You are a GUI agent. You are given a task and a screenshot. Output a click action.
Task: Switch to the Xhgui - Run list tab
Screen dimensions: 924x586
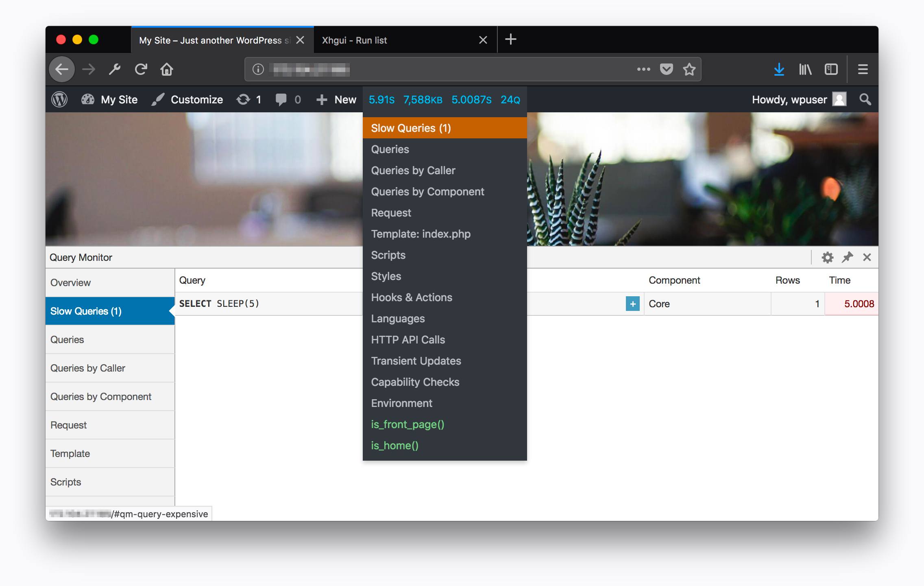point(354,40)
